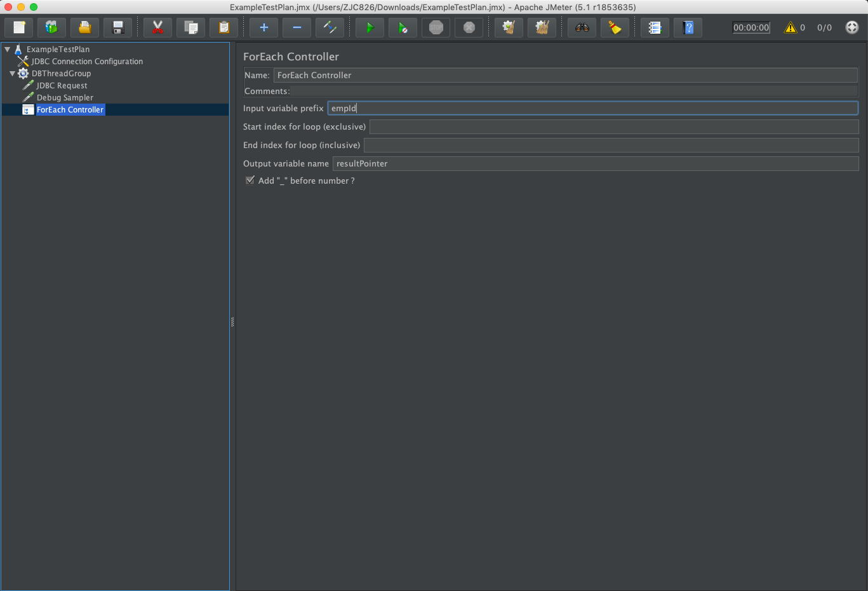Click the ForEach Controller tree node icon
This screenshot has height=591, width=868.
coord(28,110)
